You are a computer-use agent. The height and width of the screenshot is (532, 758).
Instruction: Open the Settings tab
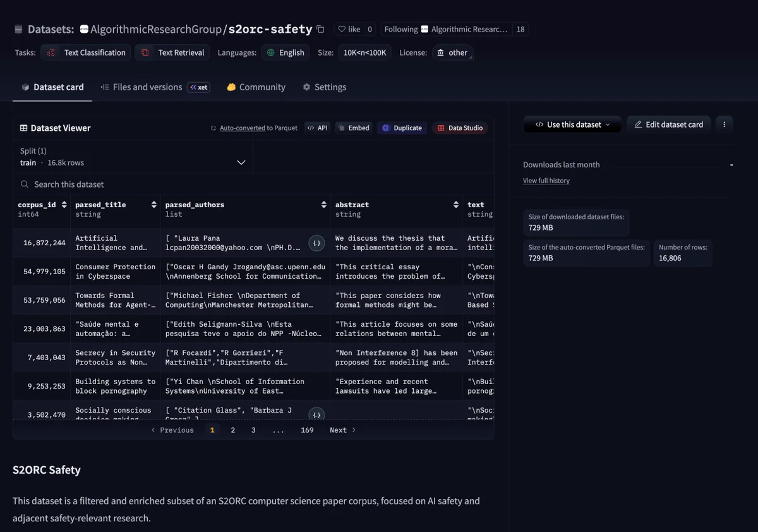coord(324,87)
